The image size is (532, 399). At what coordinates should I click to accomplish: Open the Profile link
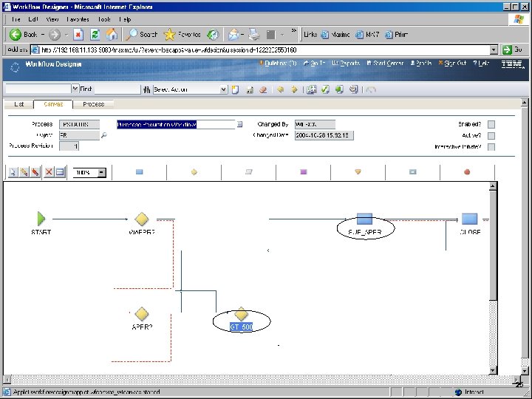pyautogui.click(x=421, y=63)
